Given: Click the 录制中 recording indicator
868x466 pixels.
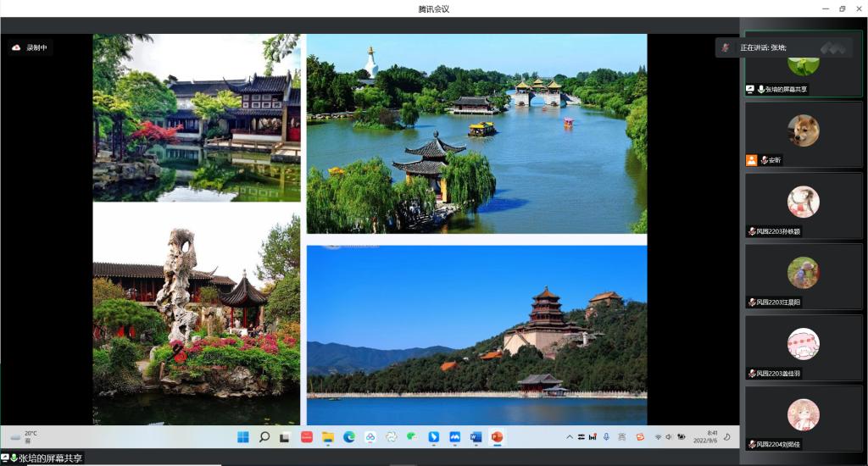Looking at the screenshot, I should [30, 48].
